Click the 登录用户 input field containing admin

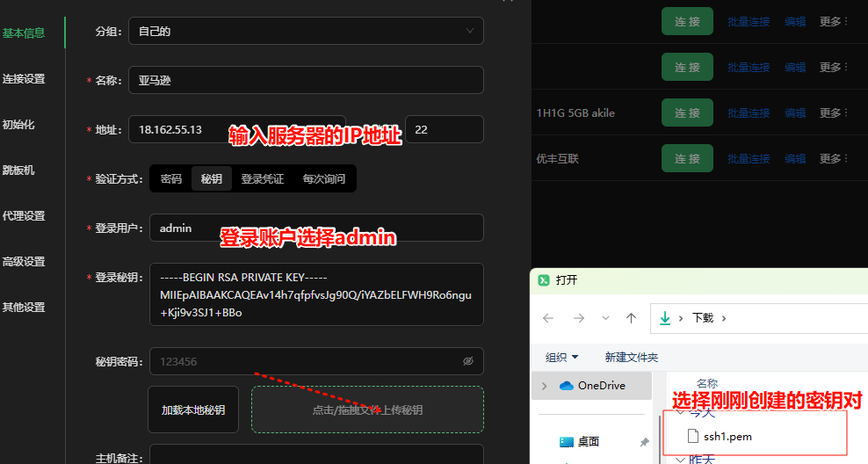tap(316, 228)
